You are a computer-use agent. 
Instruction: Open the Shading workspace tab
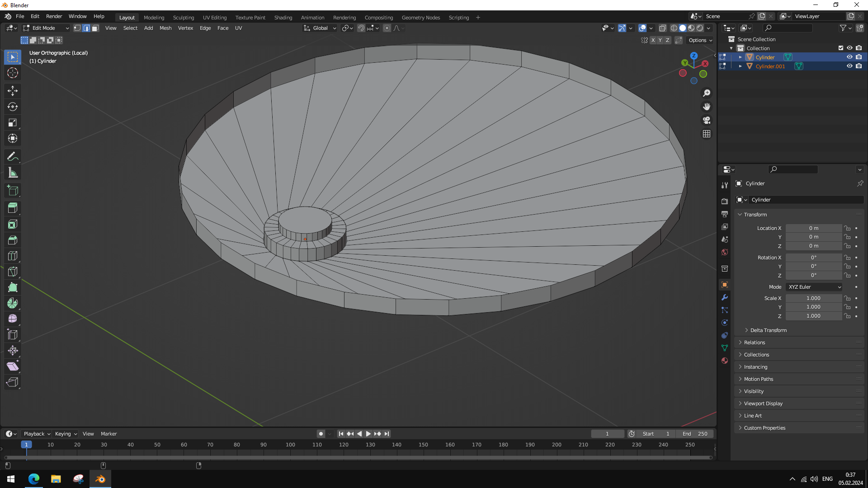click(283, 17)
